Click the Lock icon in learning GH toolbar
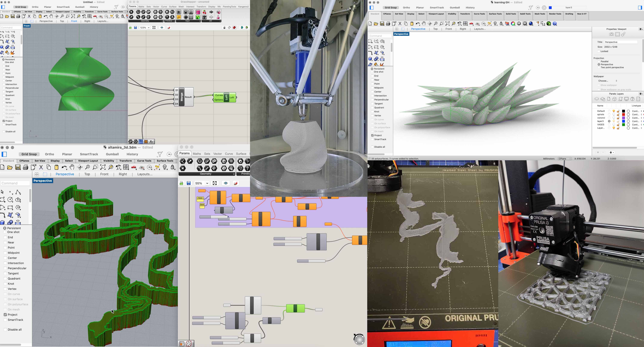Image resolution: width=644 pixels, height=347 pixels. click(x=502, y=24)
